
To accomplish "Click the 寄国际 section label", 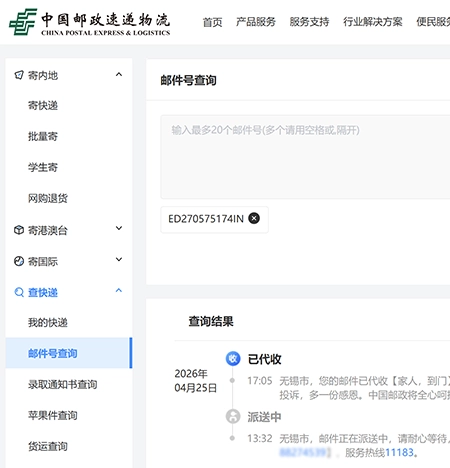I will [43, 261].
